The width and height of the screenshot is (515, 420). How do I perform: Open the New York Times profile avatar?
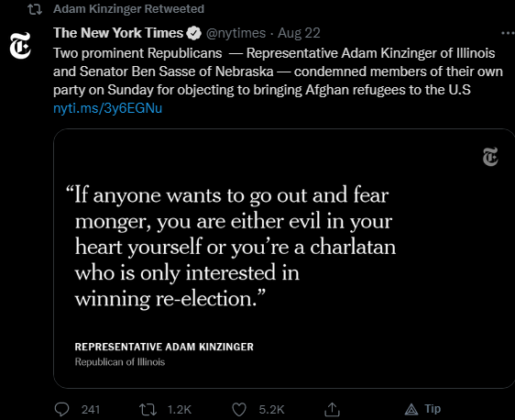click(x=20, y=46)
